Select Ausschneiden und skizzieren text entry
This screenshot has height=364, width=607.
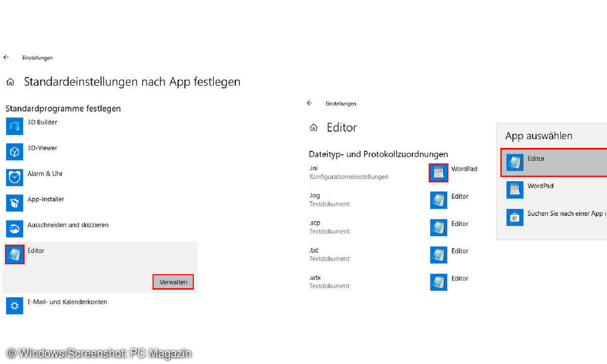click(x=68, y=225)
